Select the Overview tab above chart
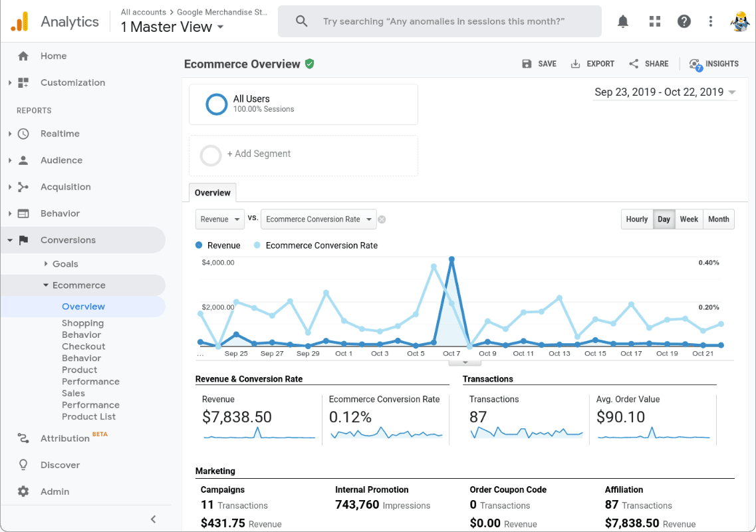 tap(212, 193)
